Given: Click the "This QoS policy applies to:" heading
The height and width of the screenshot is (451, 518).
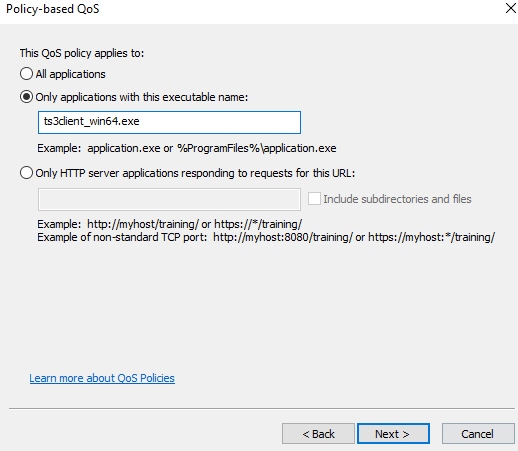Looking at the screenshot, I should tap(82, 53).
